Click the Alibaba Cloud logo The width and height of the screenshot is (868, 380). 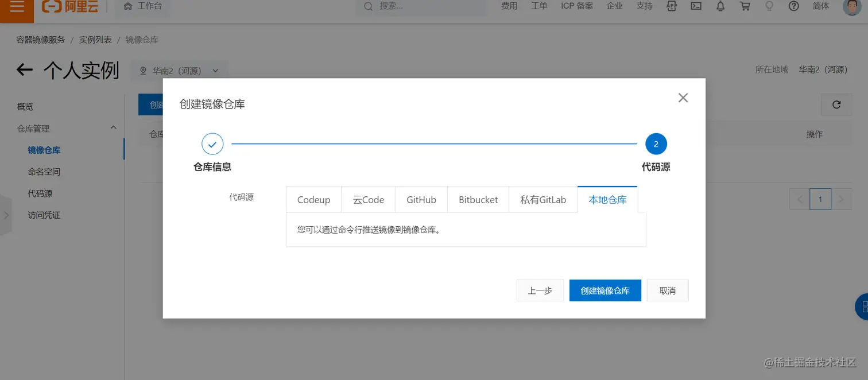pos(70,6)
